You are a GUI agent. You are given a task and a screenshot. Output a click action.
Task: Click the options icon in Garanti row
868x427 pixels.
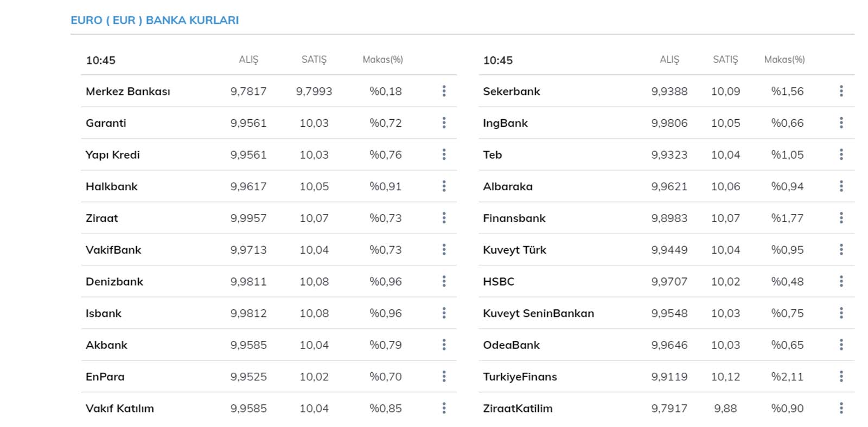click(x=444, y=123)
